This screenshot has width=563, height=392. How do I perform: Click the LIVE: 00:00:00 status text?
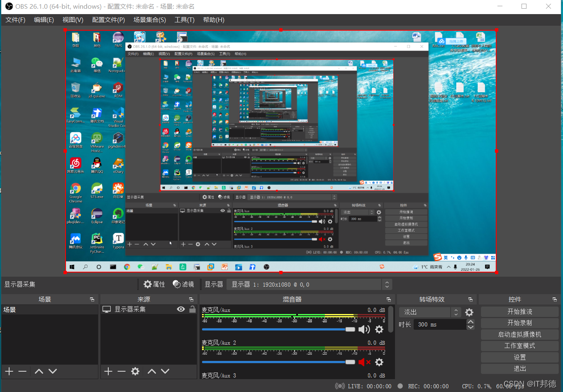pos(370,386)
